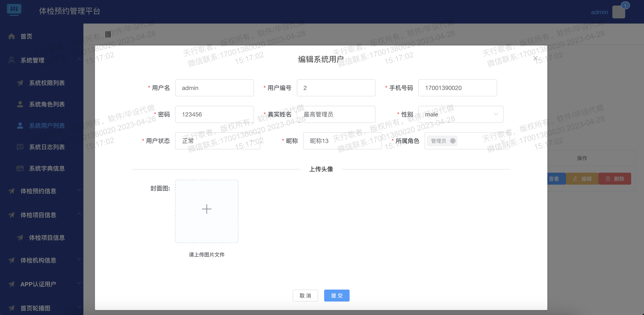Screen dimensions: 644x315
Task: Click the plus icon to upload cover image
Action: (x=207, y=209)
